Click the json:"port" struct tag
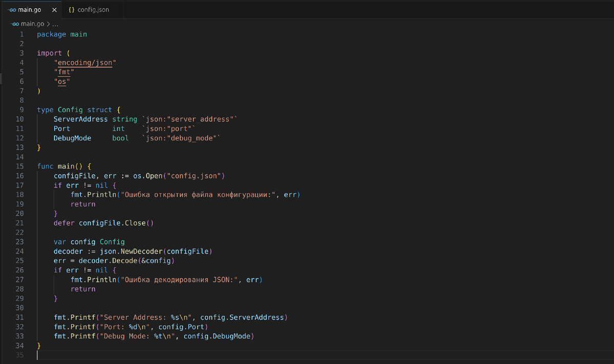 pyautogui.click(x=169, y=129)
